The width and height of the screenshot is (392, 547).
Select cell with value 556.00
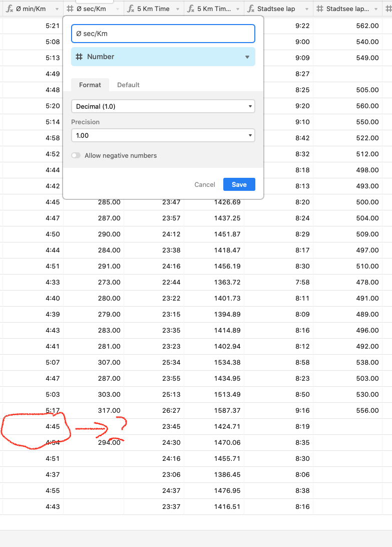tap(348, 410)
